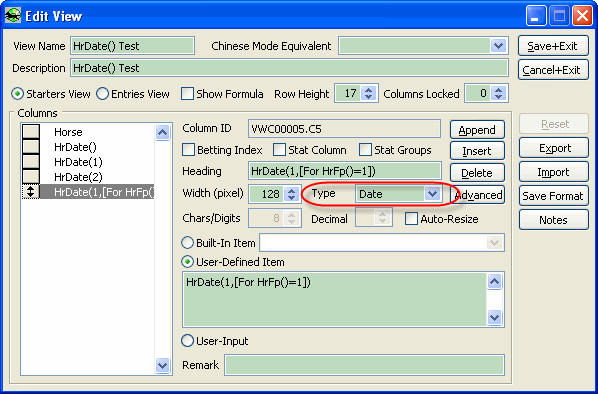Click into the Description field
This screenshot has height=394, width=598.
(x=289, y=68)
